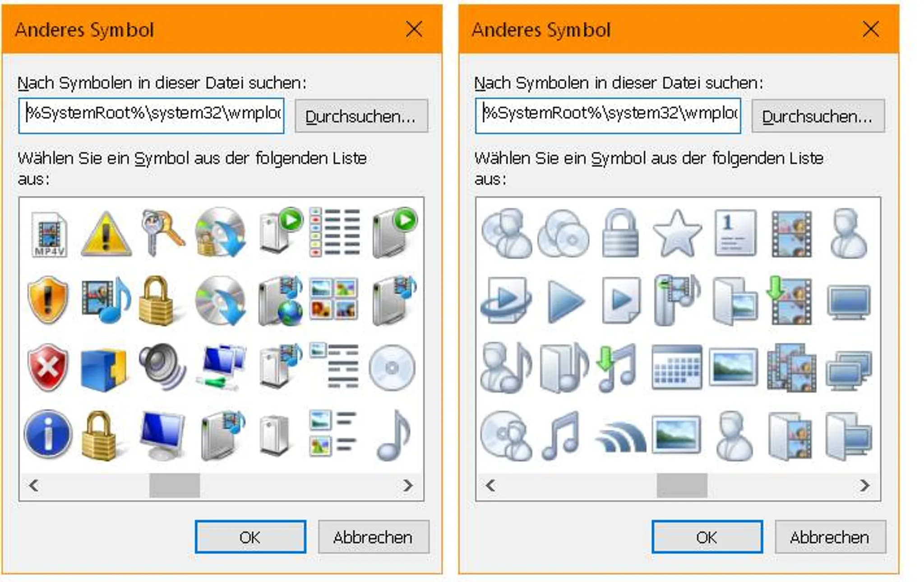
Task: Pick the gray padlock icon in right dialog
Action: pyautogui.click(x=621, y=233)
